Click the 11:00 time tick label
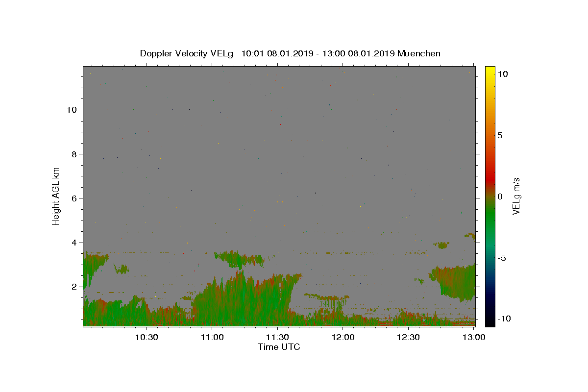 tap(213, 337)
